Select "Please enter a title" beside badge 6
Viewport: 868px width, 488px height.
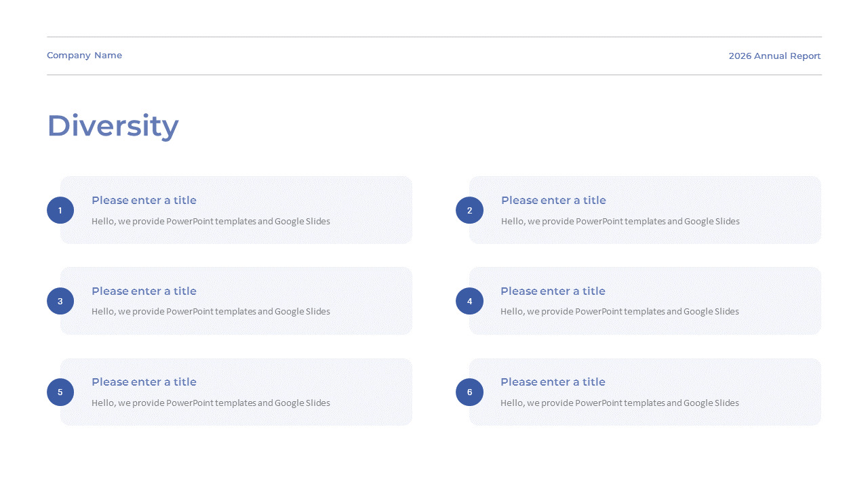[x=553, y=382]
